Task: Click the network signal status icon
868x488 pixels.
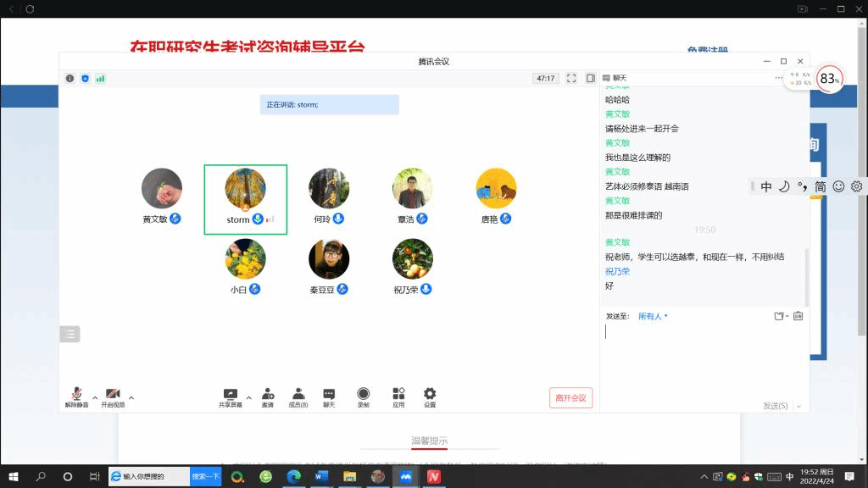Action: (100, 78)
